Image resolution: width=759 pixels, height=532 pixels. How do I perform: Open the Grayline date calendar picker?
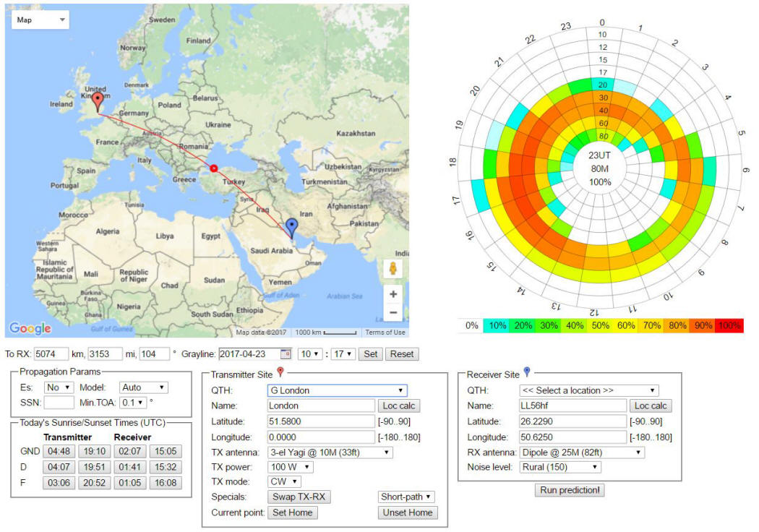coord(285,354)
